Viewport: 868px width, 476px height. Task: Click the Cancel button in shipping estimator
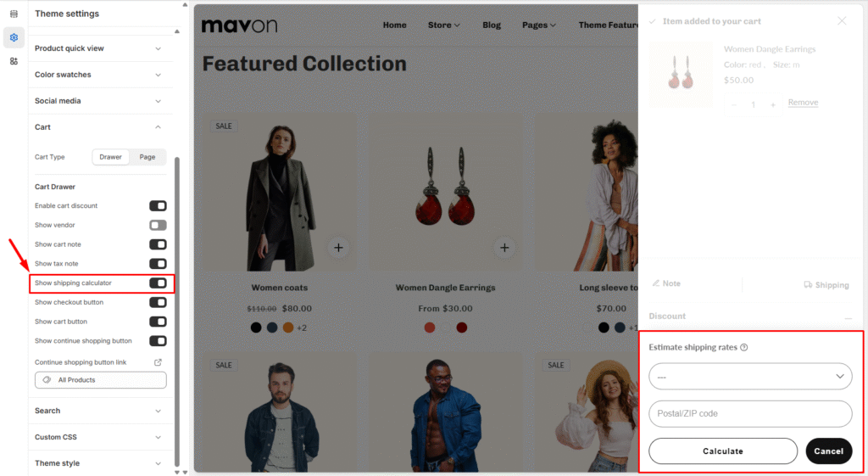(x=828, y=451)
